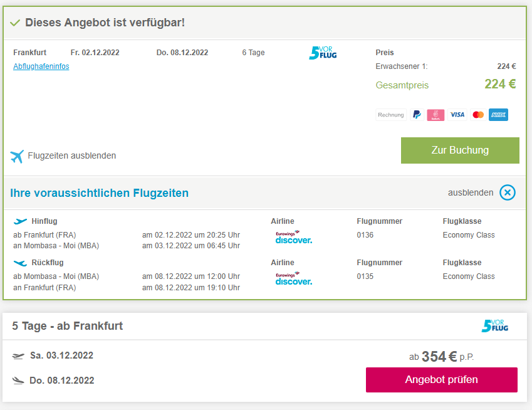The image size is (532, 410).
Task: Click the Rückflug landing plane icon
Action: click(x=20, y=263)
